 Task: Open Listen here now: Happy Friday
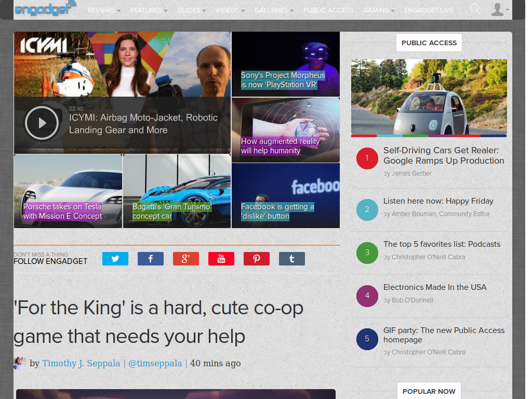[x=438, y=201]
